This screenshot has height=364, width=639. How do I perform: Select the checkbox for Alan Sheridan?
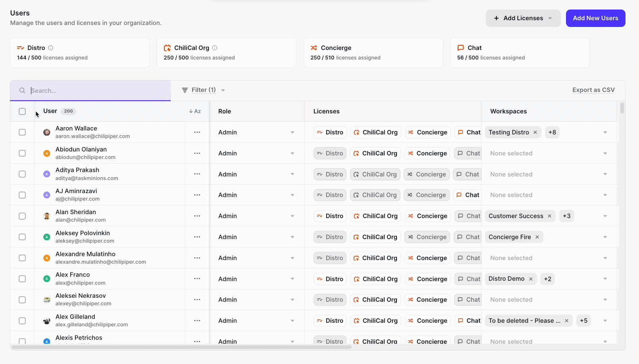(x=22, y=216)
